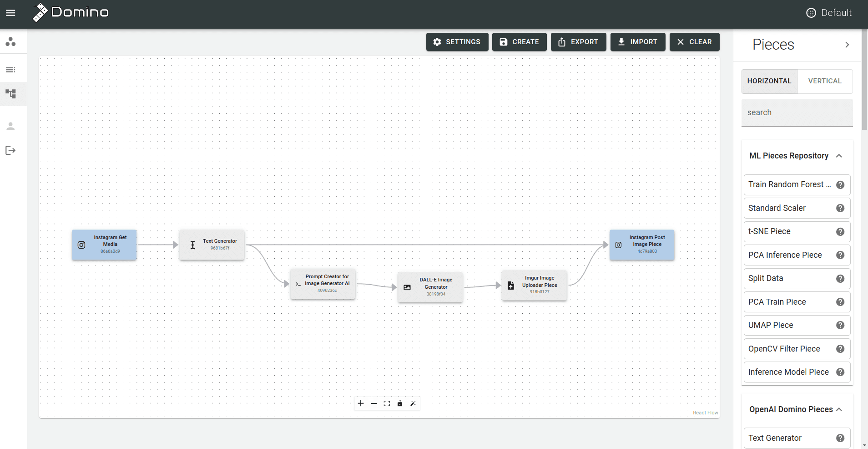Image resolution: width=868 pixels, height=449 pixels.
Task: Click the fit-view icon in canvas controls
Action: (387, 403)
